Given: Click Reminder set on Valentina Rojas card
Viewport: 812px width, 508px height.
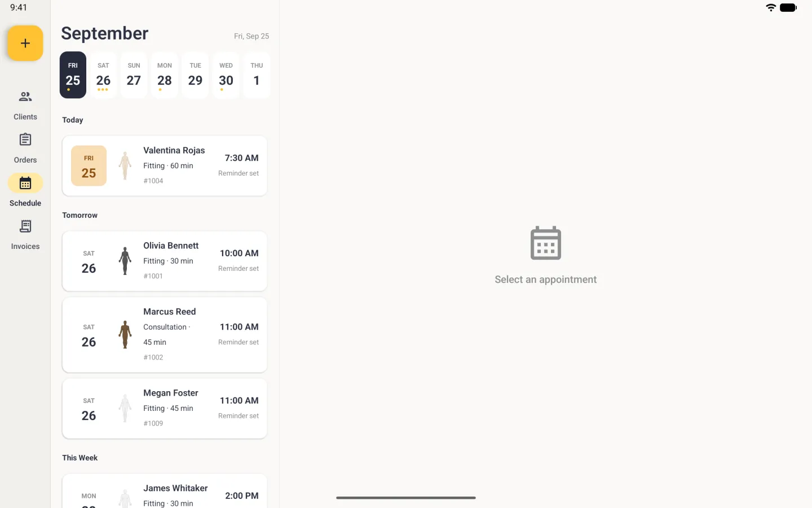Looking at the screenshot, I should [239, 173].
